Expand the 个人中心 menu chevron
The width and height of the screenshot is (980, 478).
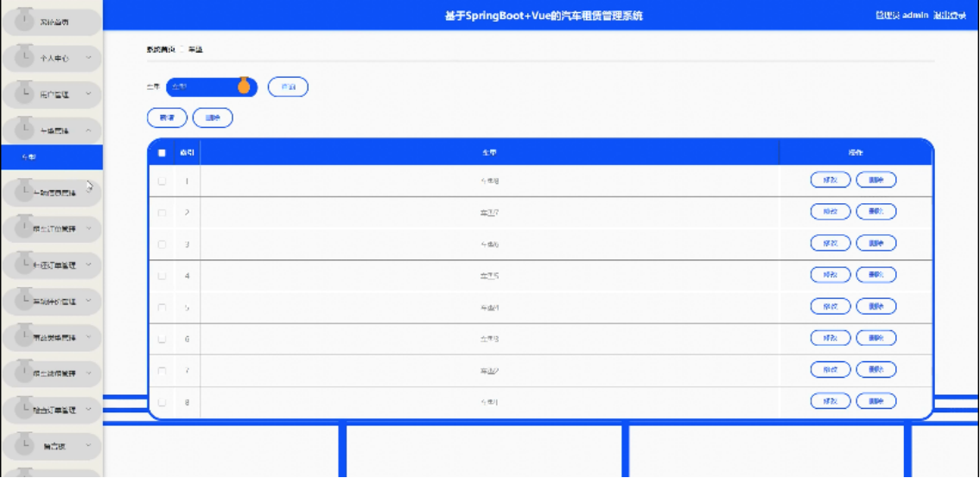click(89, 58)
